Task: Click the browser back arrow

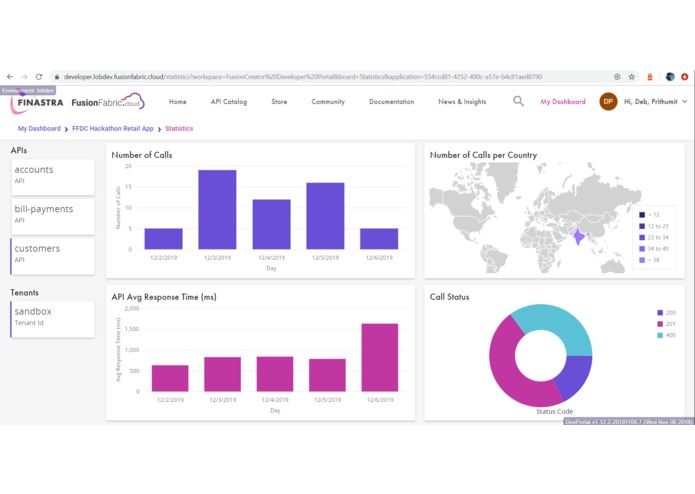Action: [10, 77]
